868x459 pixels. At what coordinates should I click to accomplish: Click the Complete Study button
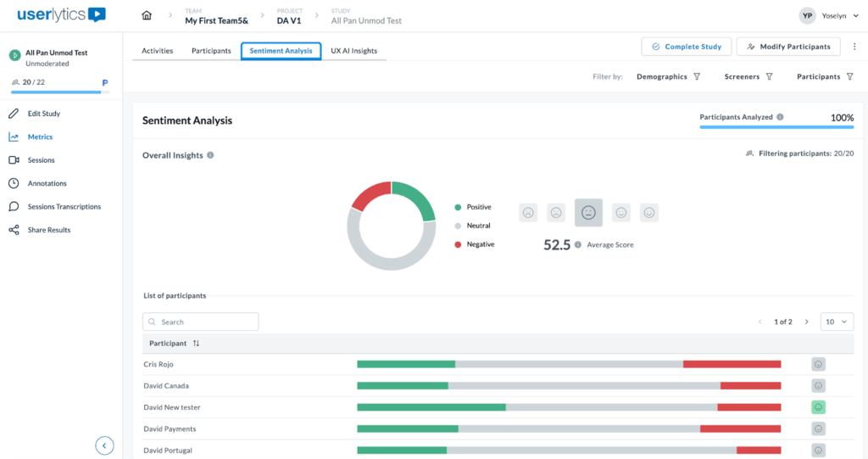point(686,47)
